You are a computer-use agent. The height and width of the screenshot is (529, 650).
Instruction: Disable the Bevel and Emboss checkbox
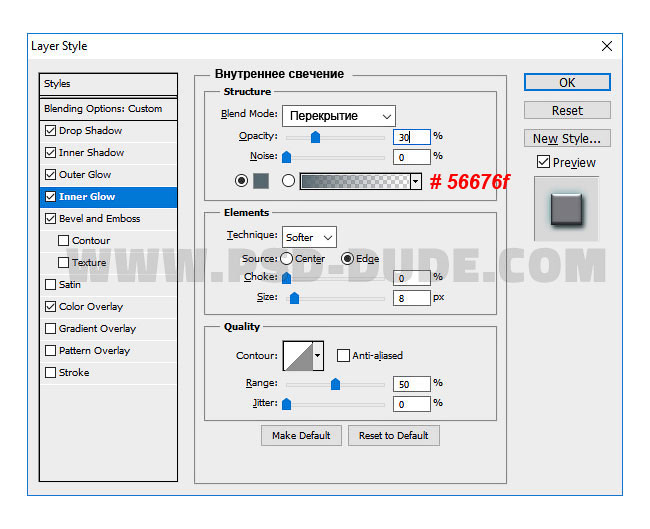coord(50,218)
